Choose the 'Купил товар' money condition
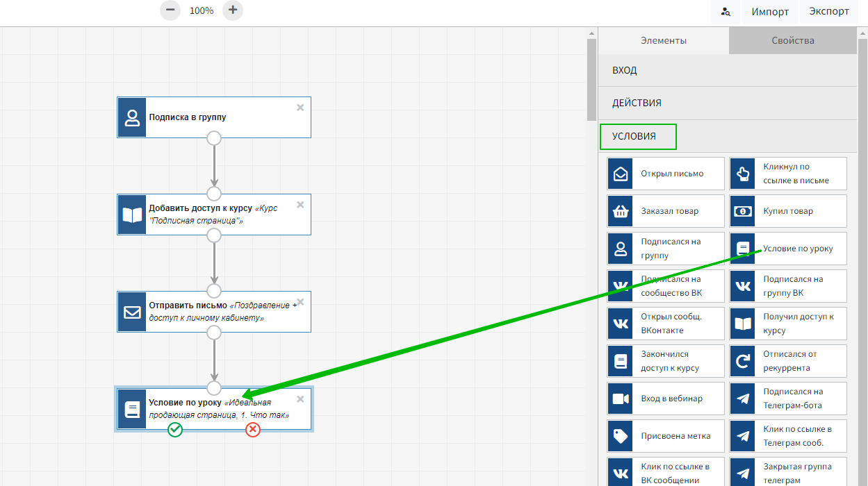The height and width of the screenshot is (486, 868). pos(788,211)
